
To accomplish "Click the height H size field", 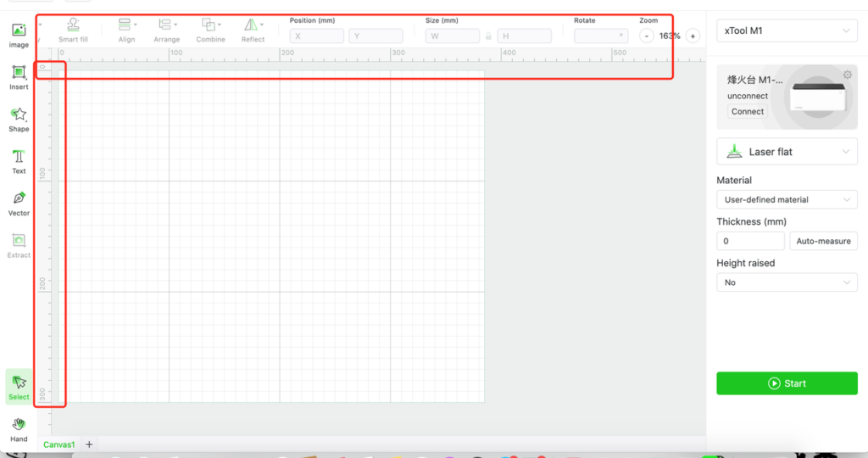I will tap(524, 36).
